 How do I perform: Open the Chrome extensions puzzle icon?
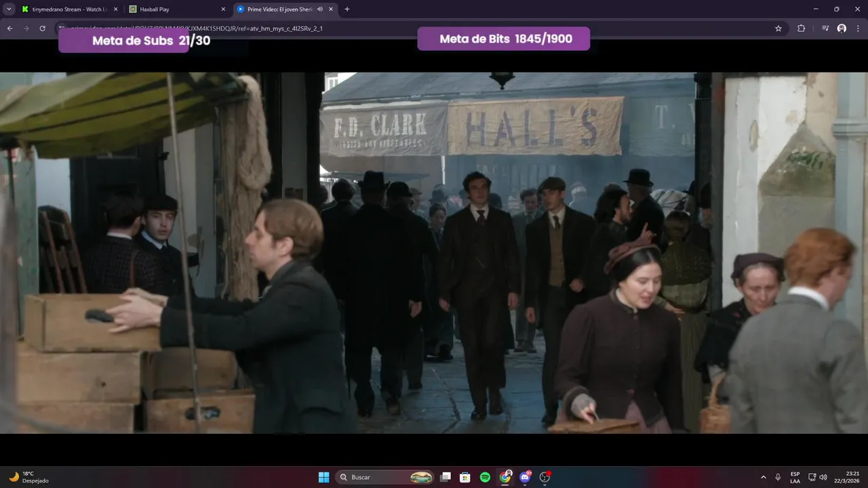pos(802,28)
